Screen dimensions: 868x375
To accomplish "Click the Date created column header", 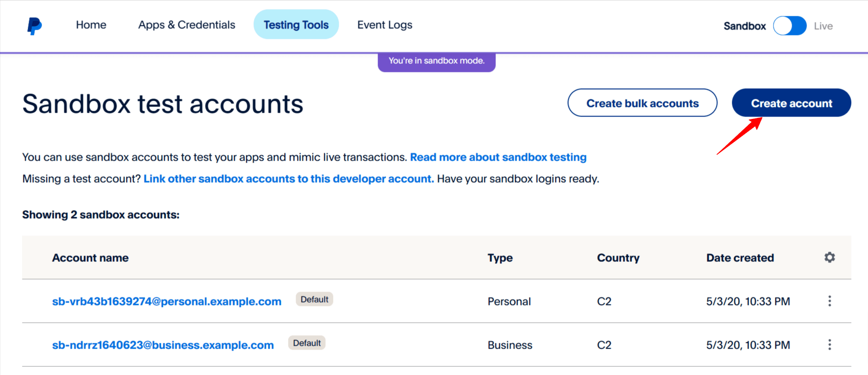I will coord(740,258).
